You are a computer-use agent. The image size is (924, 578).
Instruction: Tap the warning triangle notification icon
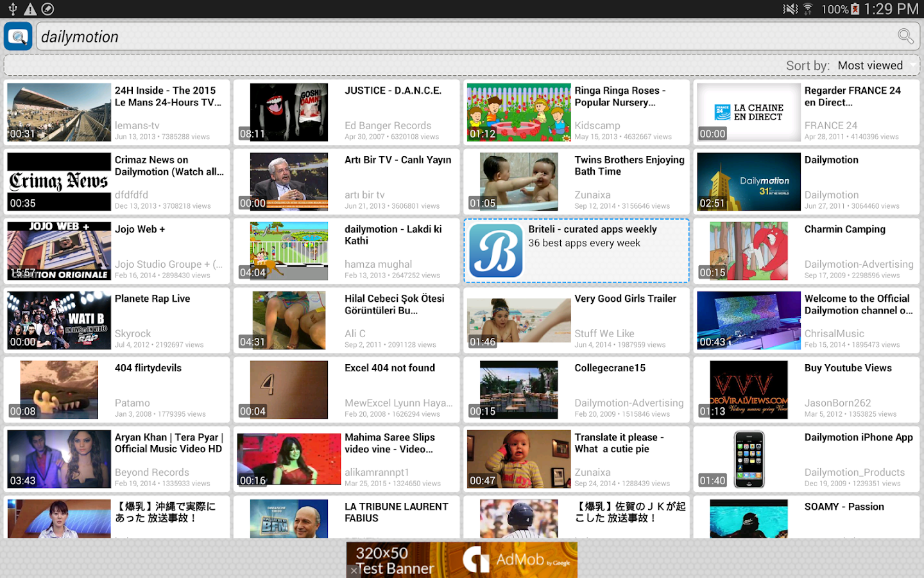pyautogui.click(x=30, y=9)
